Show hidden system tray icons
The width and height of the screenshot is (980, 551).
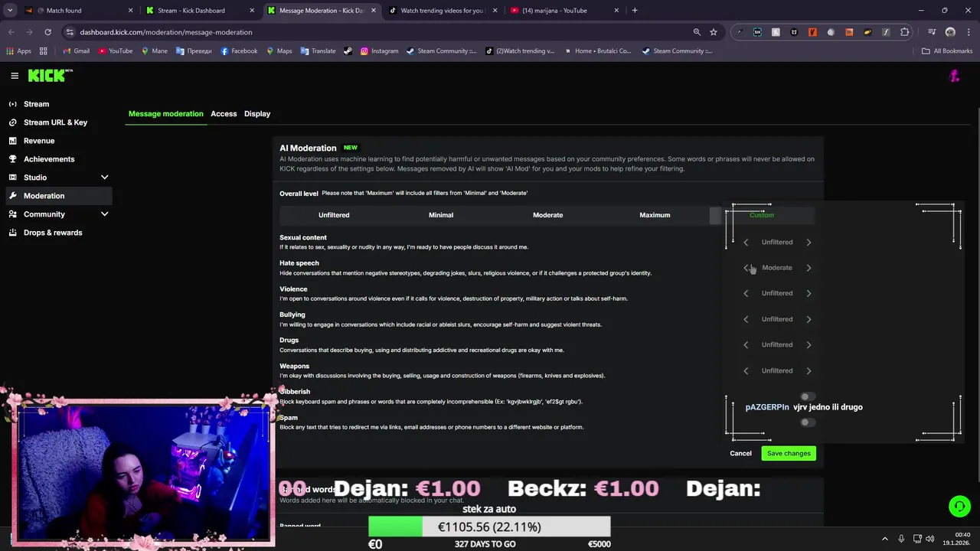(x=885, y=539)
